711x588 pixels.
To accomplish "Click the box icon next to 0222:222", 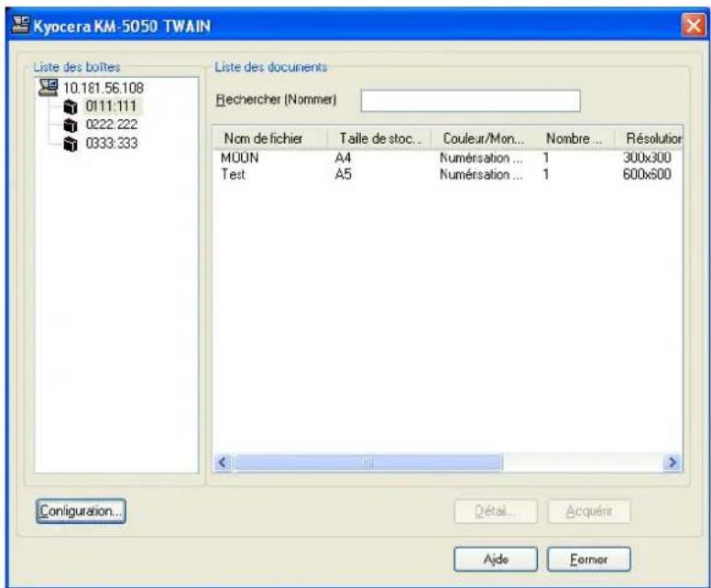I will click(x=71, y=125).
